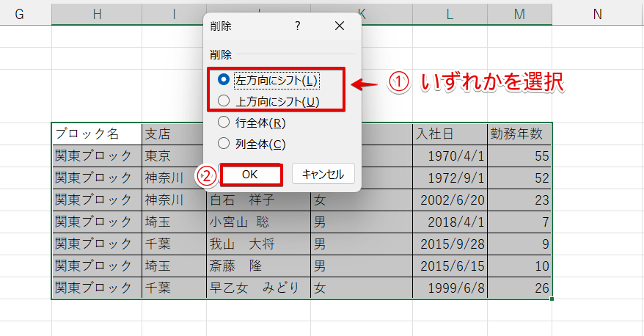Open help with the ? button in 削除 dialog

coord(298,26)
